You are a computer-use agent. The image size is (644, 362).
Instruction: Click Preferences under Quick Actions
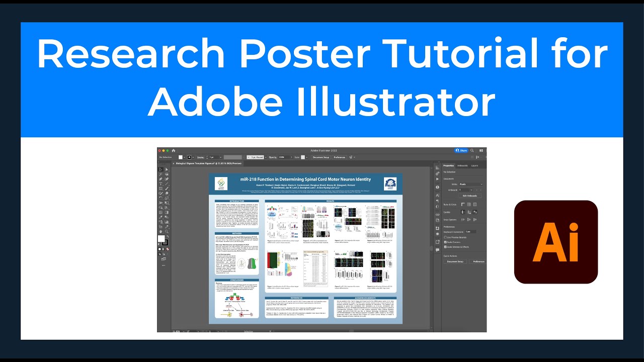[479, 261]
